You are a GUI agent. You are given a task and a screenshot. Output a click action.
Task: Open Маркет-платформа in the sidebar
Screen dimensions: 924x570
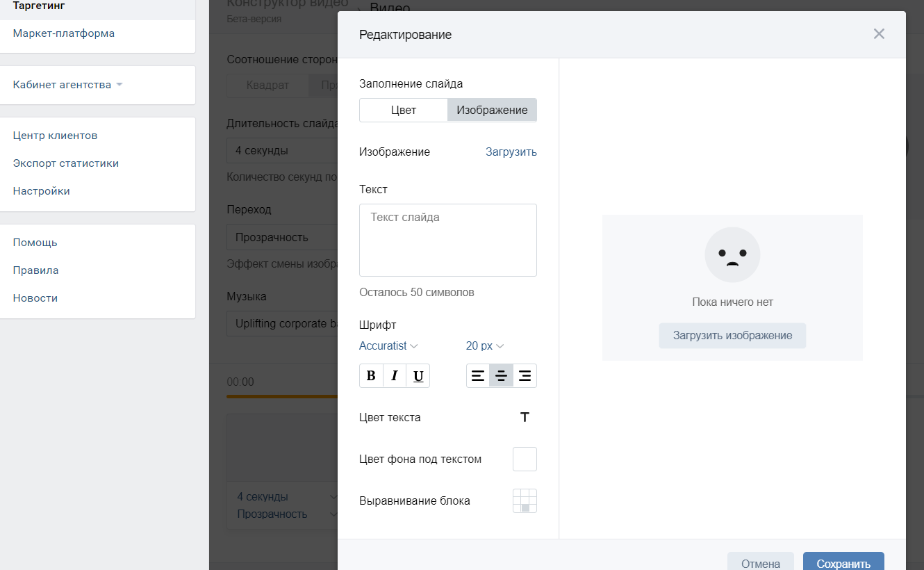point(64,33)
